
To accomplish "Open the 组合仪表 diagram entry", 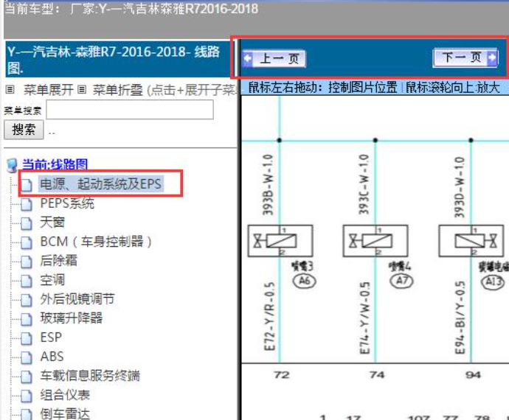I will (65, 395).
